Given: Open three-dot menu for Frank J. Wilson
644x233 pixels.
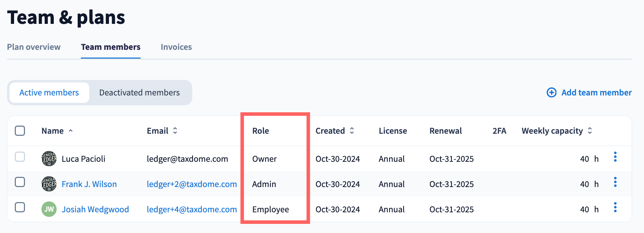Looking at the screenshot, I should point(615,182).
